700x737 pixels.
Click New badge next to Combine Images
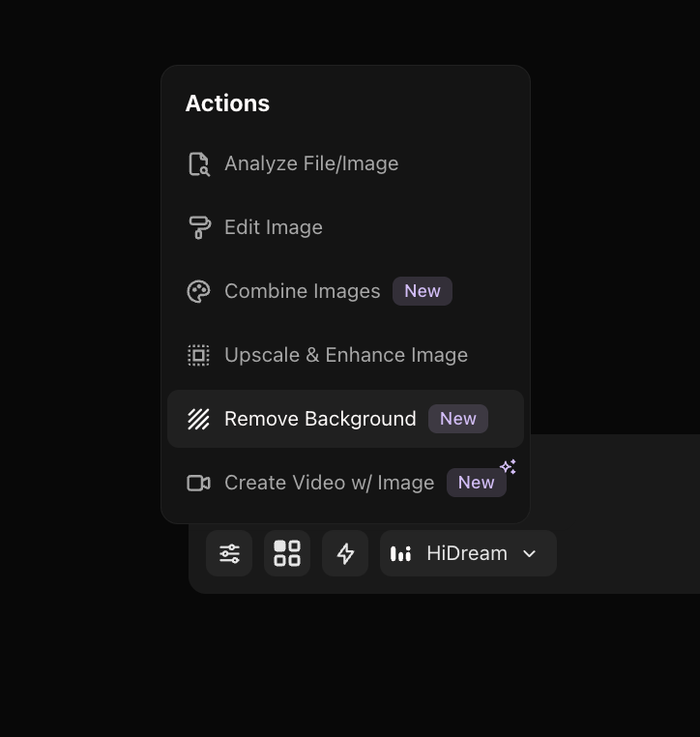pyautogui.click(x=423, y=291)
